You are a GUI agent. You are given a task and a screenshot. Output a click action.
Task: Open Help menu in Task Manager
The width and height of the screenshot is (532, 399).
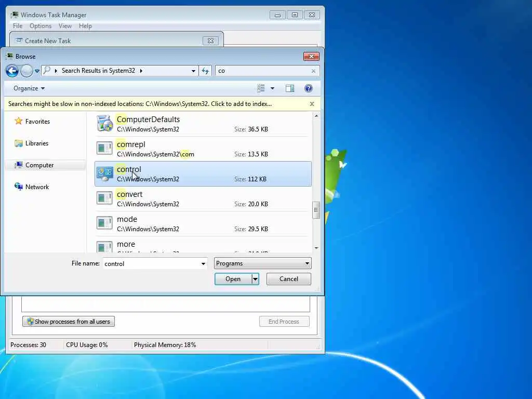pyautogui.click(x=85, y=26)
